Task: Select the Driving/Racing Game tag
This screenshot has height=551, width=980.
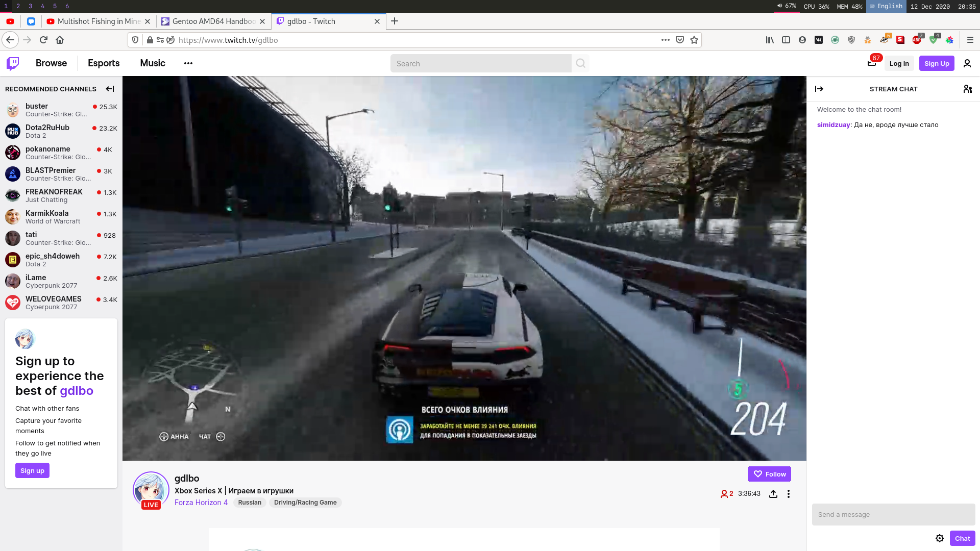Action: coord(305,503)
